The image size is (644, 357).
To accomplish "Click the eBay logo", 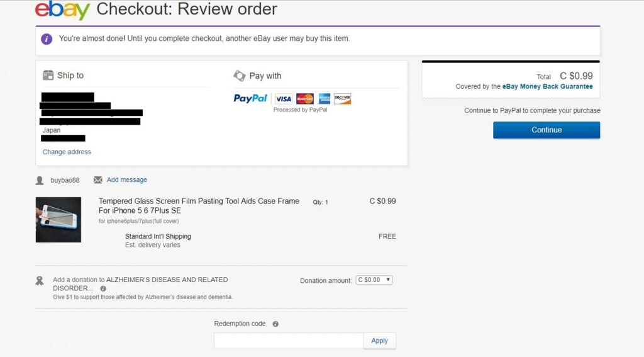I will point(62,9).
